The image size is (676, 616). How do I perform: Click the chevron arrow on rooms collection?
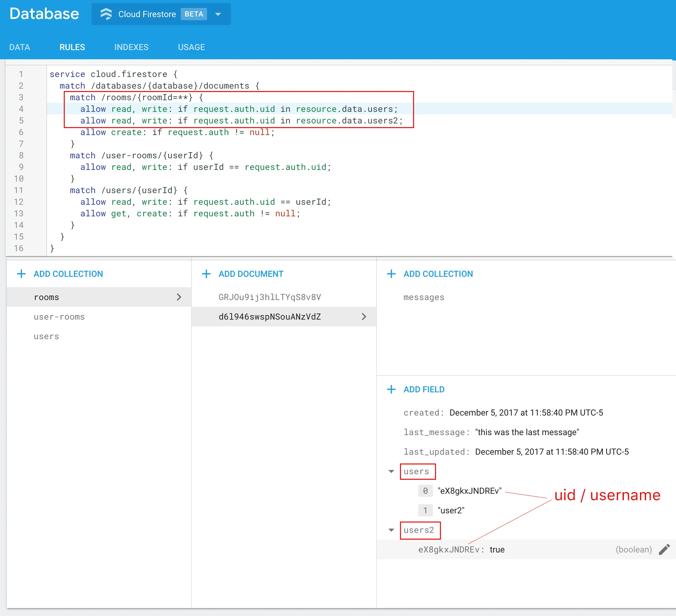tap(179, 297)
